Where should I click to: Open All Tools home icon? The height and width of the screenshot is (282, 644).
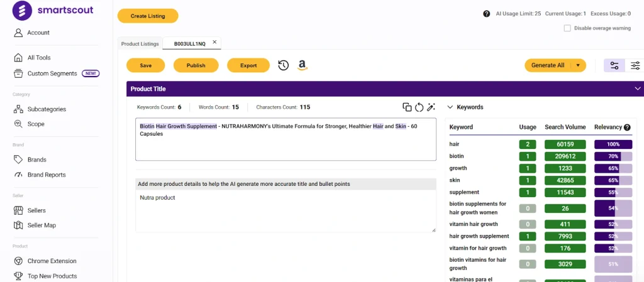(x=18, y=57)
